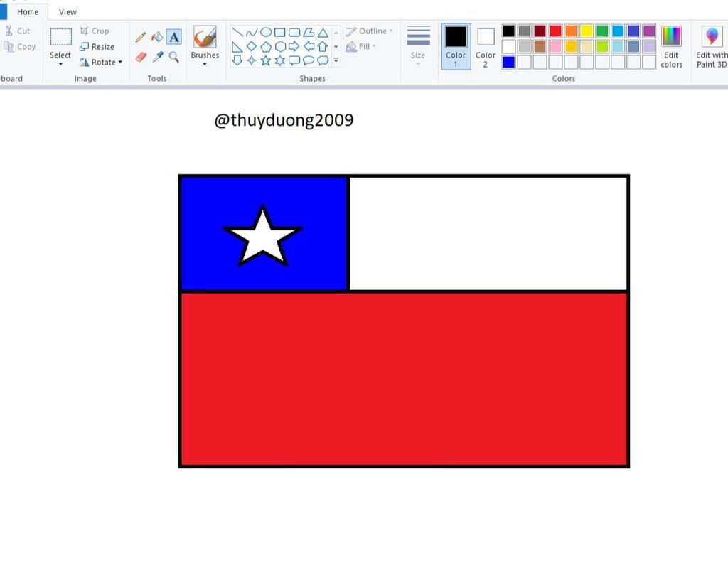The width and height of the screenshot is (728, 568).
Task: Select the Color picker eyedropper tool
Action: pyautogui.click(x=158, y=57)
